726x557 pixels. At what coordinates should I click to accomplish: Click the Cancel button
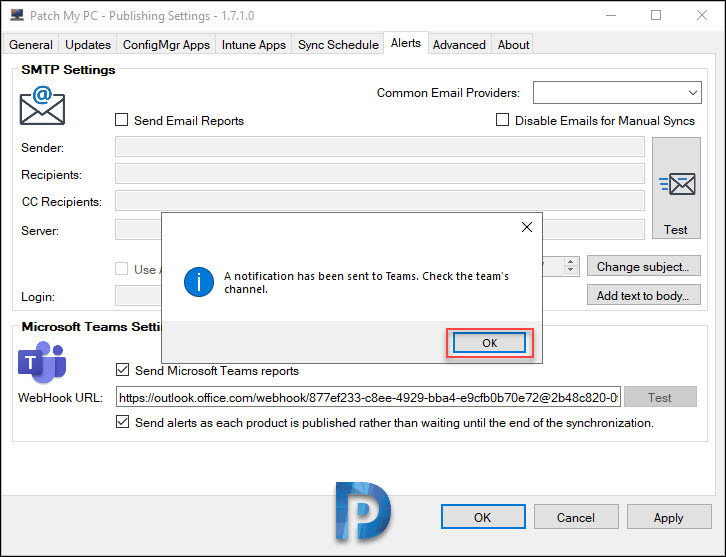576,517
